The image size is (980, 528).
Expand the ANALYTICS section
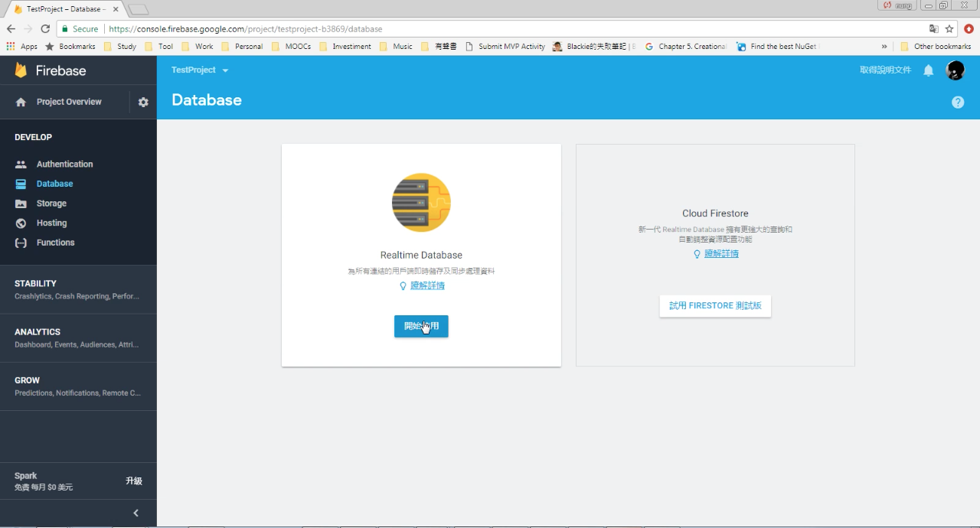(x=78, y=337)
